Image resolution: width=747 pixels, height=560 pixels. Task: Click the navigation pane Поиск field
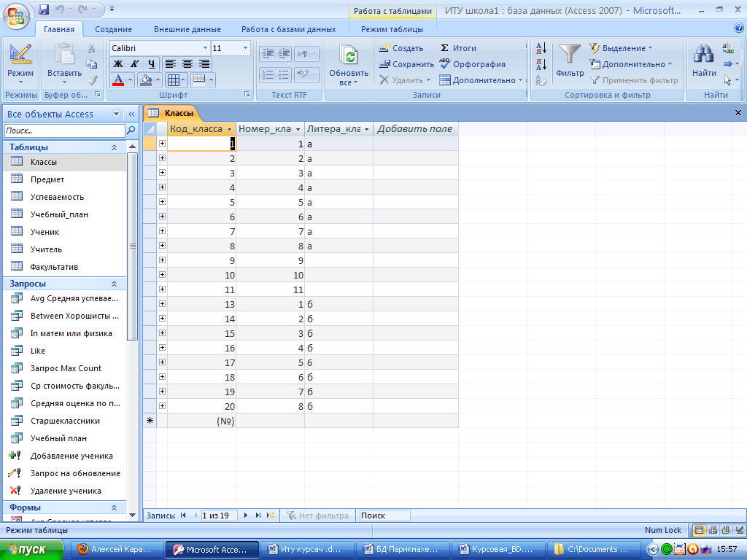[64, 131]
